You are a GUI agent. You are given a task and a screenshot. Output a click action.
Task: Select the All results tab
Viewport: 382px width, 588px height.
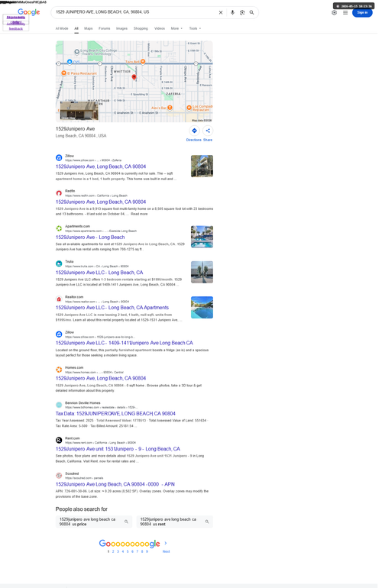[76, 28]
